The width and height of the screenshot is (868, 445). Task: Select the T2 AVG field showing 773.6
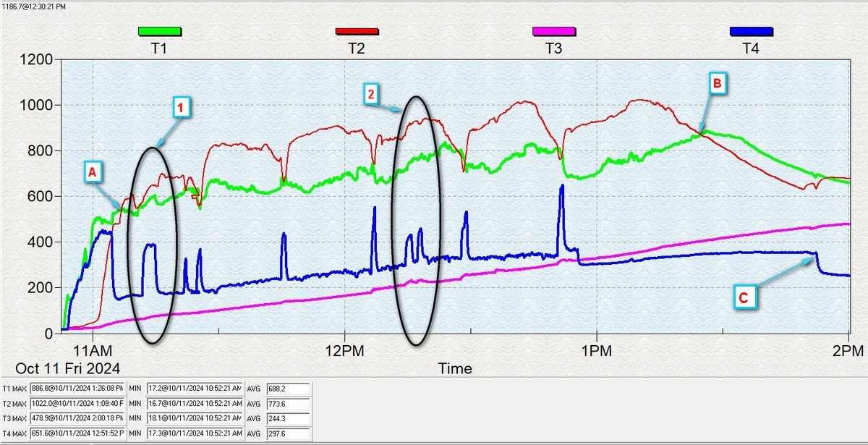pos(288,404)
